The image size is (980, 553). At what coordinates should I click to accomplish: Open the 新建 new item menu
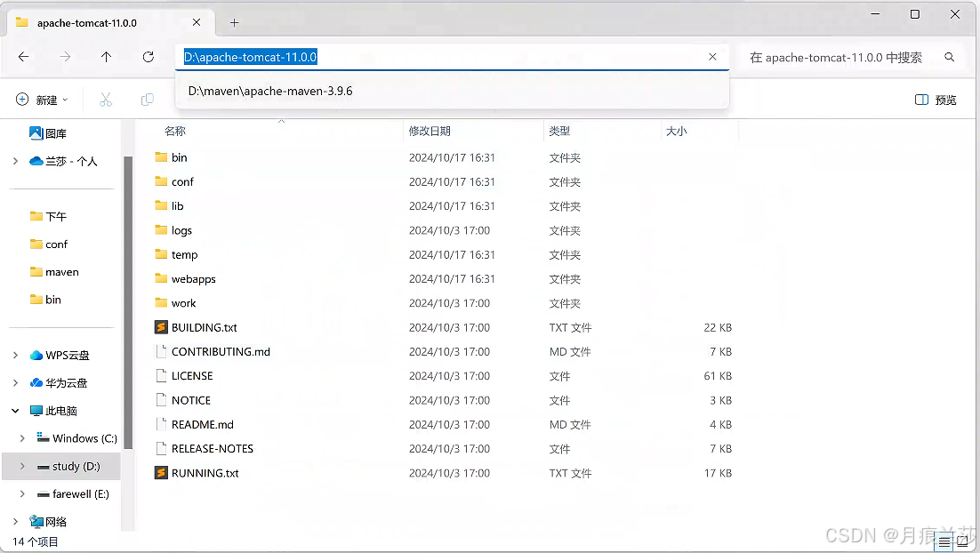point(42,100)
